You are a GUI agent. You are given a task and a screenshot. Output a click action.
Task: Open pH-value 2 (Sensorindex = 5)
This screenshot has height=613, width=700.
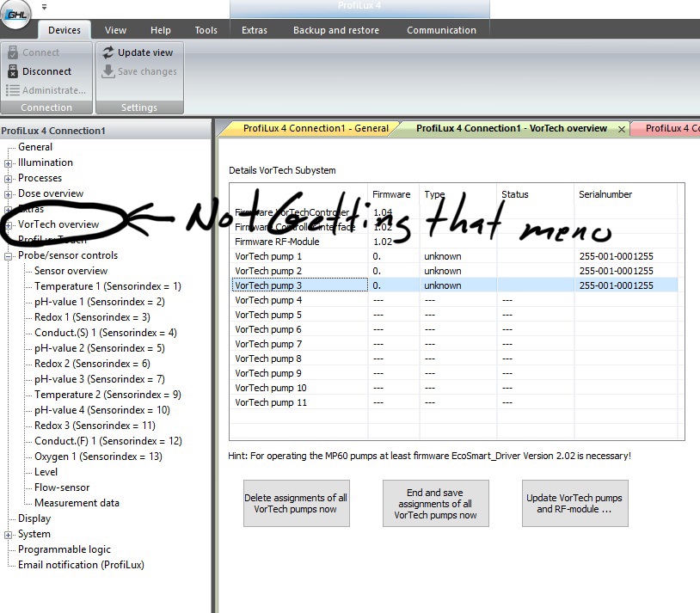[100, 348]
